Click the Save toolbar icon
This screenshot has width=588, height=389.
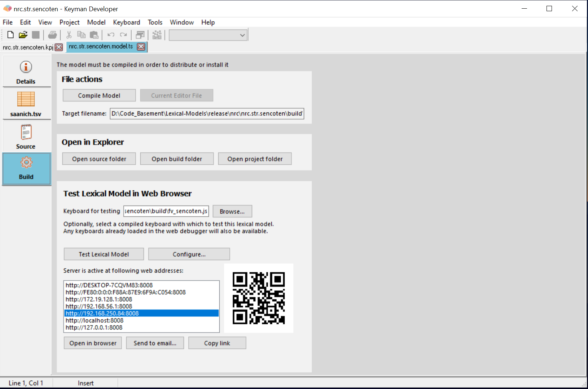[x=36, y=35]
